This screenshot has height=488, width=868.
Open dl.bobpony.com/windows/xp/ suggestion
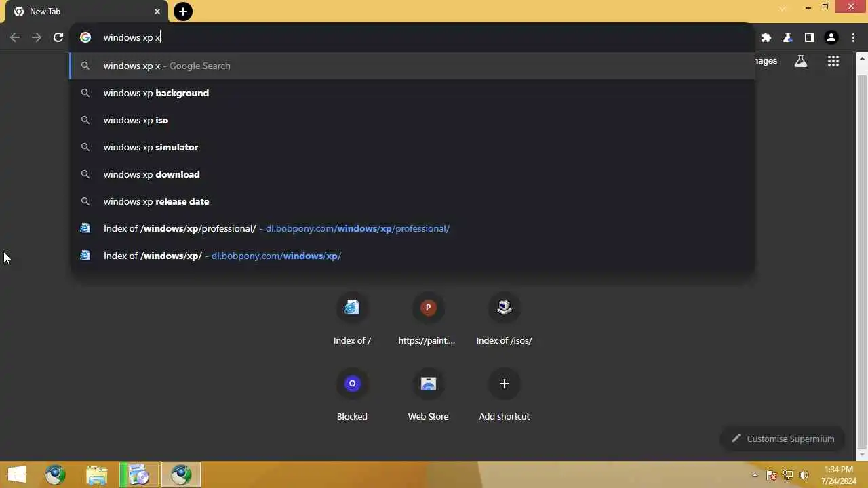412,256
